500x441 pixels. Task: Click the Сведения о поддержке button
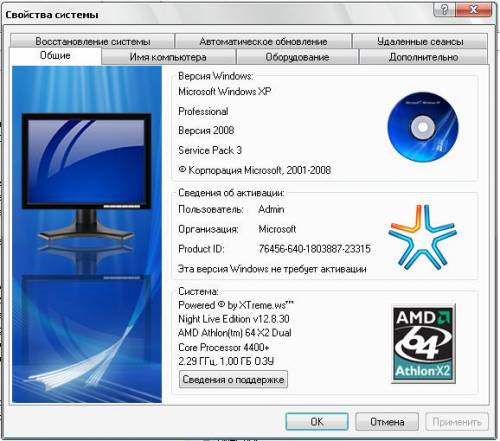(233, 379)
